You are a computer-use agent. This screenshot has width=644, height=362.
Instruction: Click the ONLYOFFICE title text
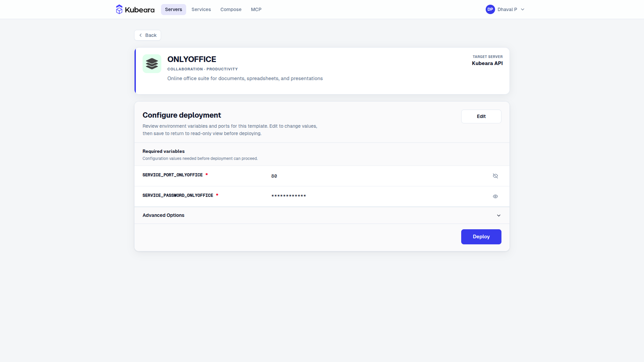point(192,59)
